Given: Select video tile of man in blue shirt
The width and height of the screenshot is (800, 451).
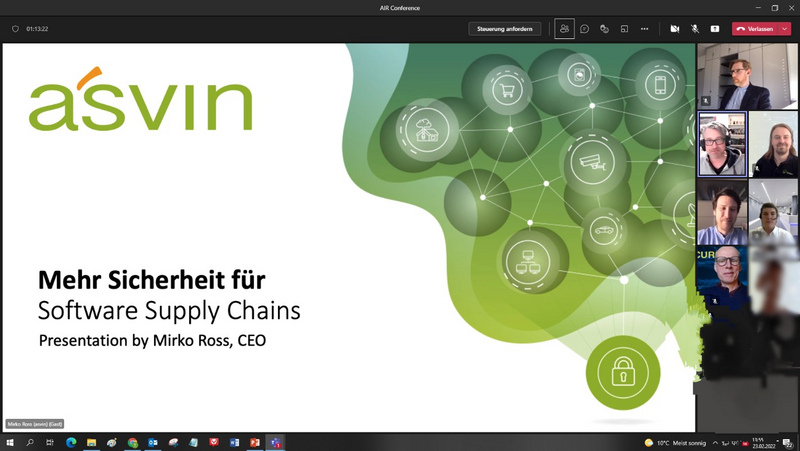Looking at the screenshot, I should pyautogui.click(x=722, y=212).
